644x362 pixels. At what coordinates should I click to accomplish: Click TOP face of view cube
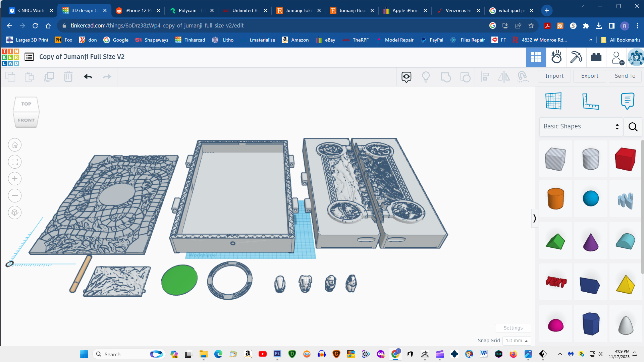click(x=26, y=104)
